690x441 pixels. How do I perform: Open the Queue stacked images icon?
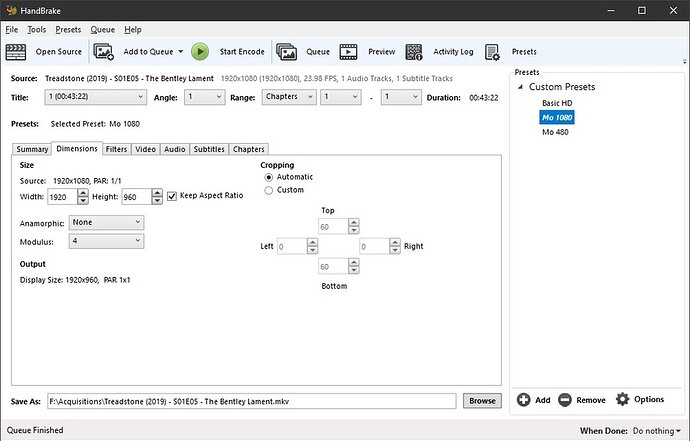286,52
